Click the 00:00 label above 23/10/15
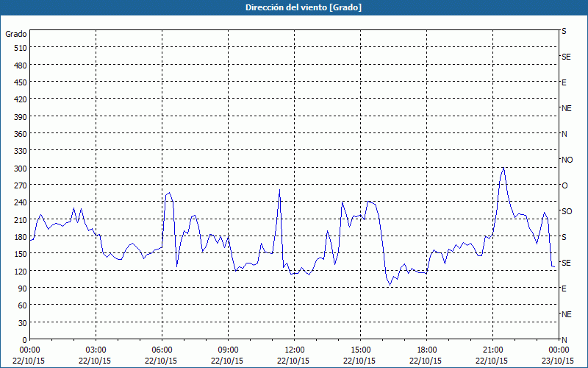The image size is (588, 368). (559, 350)
